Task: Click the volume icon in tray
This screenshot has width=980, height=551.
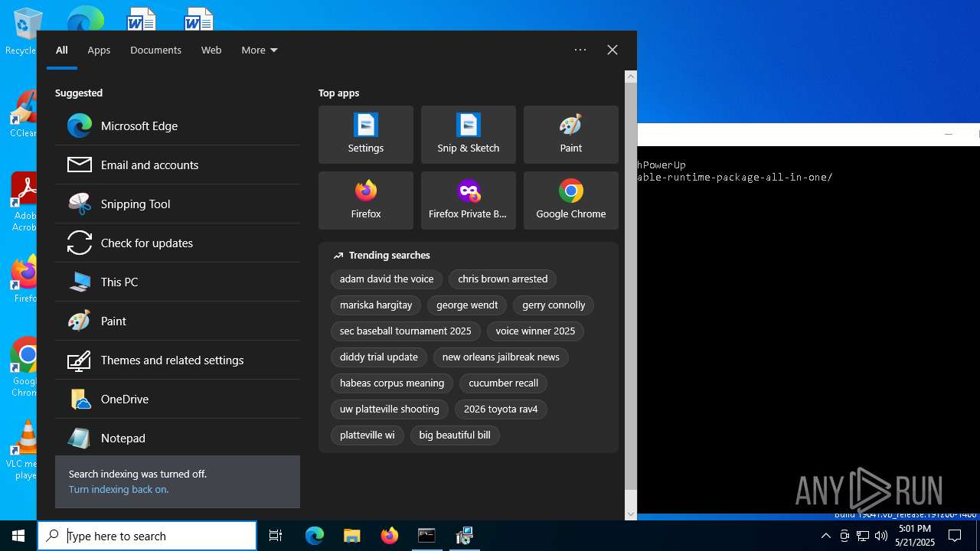Action: [x=880, y=536]
